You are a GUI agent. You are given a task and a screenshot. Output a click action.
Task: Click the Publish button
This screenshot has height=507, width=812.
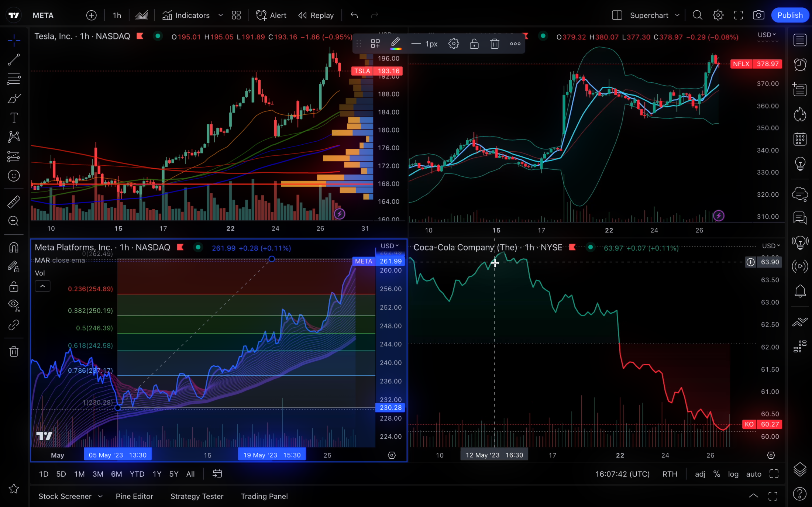coord(790,15)
